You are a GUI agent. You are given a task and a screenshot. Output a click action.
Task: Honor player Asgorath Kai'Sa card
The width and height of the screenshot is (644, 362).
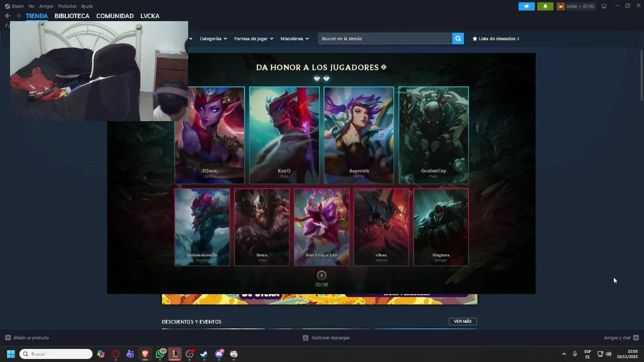coord(359,135)
